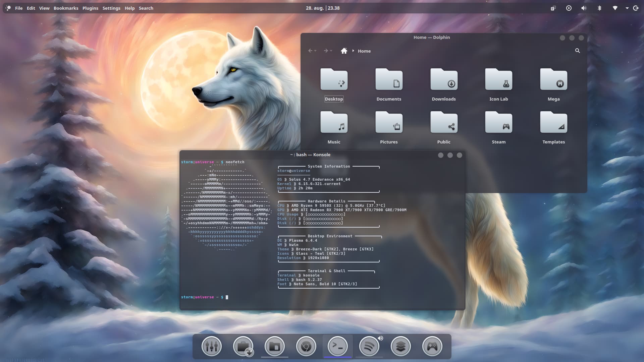Click the Dolphin search magnifier icon
Image resolution: width=644 pixels, height=362 pixels.
(x=577, y=51)
